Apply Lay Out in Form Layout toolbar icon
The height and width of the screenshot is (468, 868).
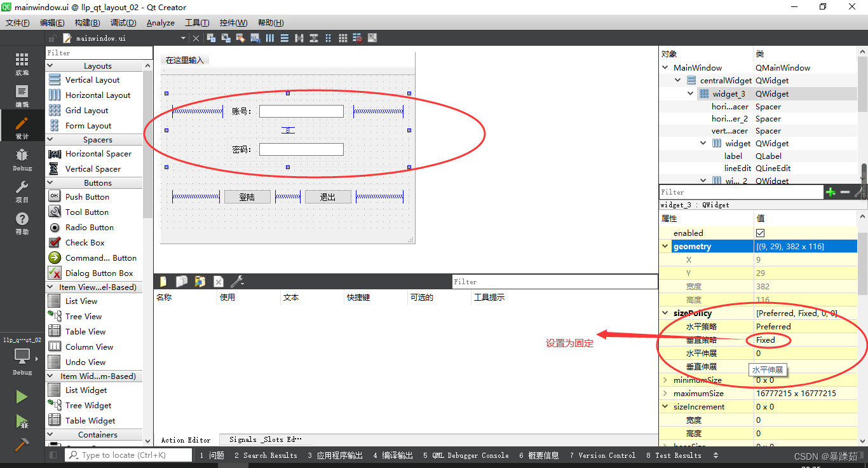point(329,38)
